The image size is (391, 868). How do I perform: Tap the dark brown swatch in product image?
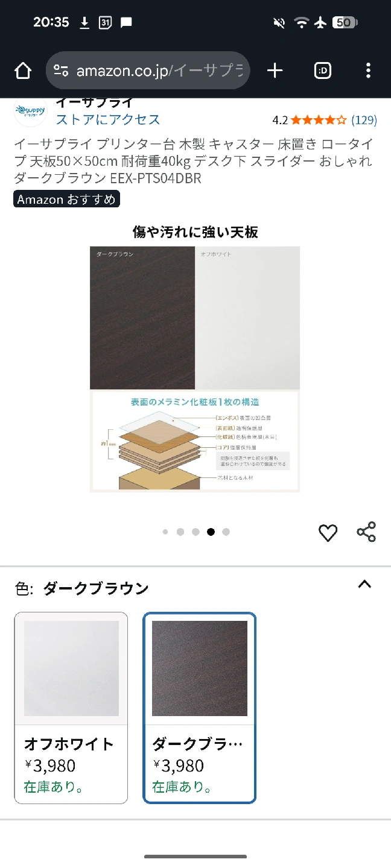[x=142, y=318]
